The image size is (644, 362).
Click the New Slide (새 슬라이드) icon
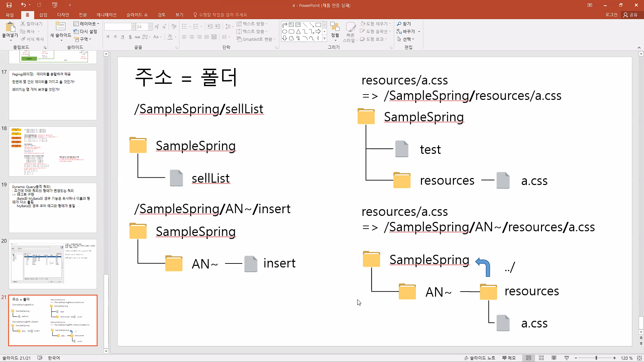[60, 27]
